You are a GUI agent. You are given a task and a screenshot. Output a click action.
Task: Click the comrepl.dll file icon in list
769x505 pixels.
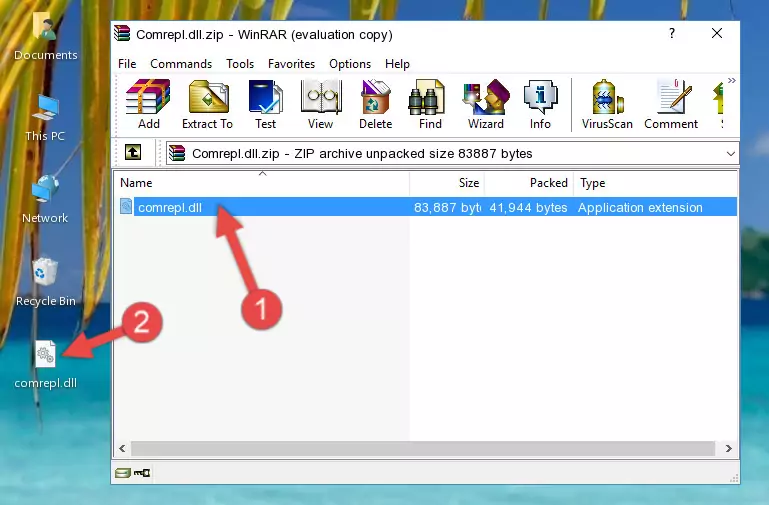click(126, 206)
